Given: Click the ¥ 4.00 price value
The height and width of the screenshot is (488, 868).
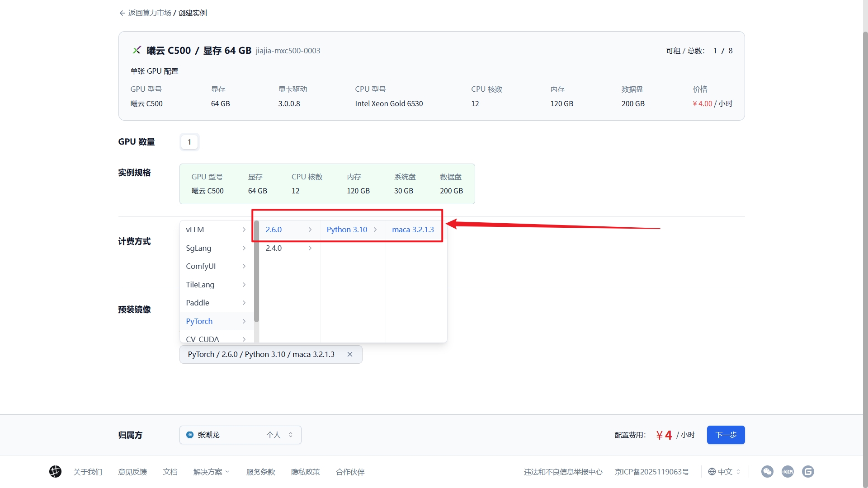Looking at the screenshot, I should point(702,103).
